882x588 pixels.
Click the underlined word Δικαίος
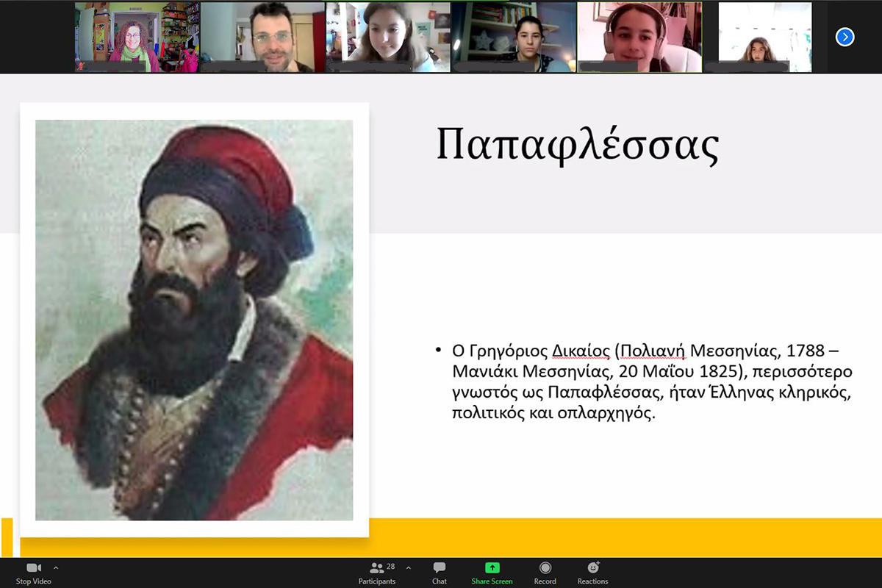(581, 351)
